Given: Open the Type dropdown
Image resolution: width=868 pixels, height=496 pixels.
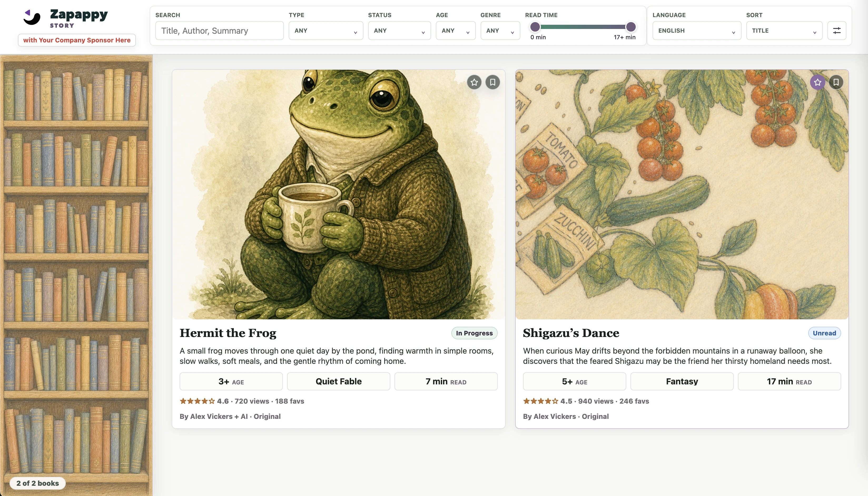Looking at the screenshot, I should tap(326, 31).
